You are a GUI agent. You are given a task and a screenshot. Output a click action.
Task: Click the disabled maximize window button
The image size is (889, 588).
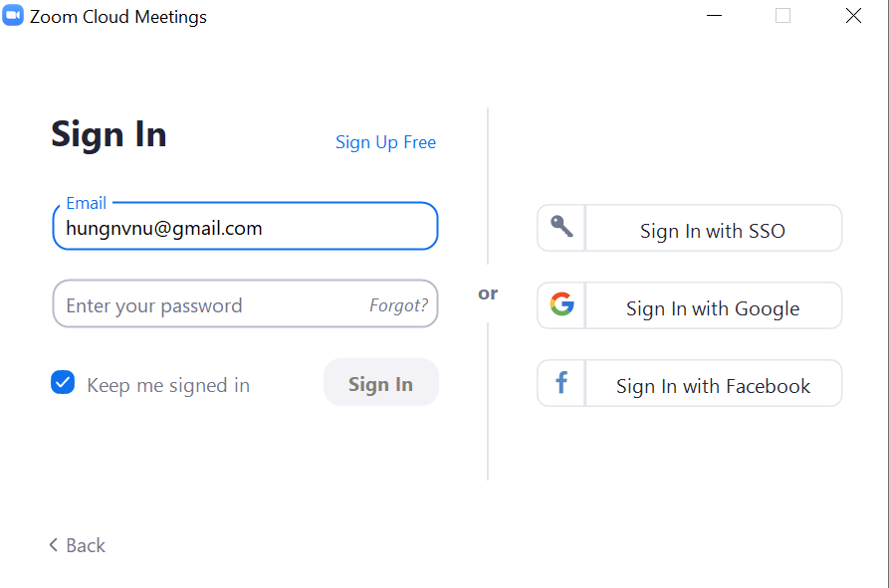(x=782, y=16)
